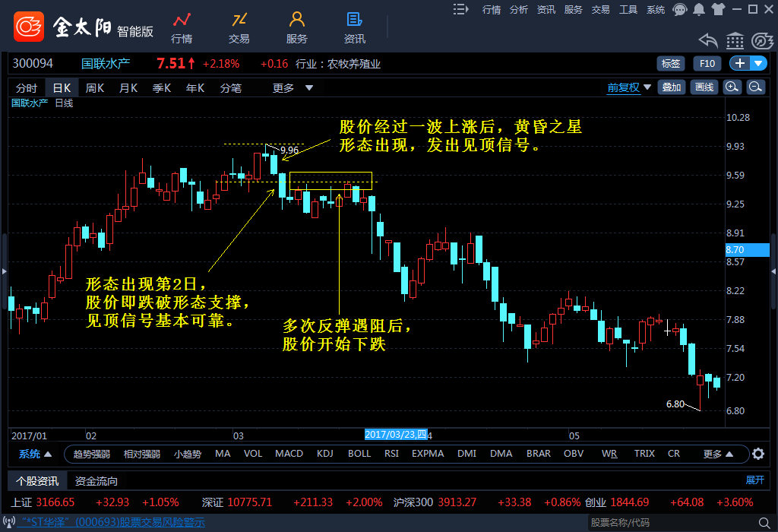Viewport: 778px width, 532px height.
Task: Select the 资金流向 capital flow tab
Action: tap(96, 481)
